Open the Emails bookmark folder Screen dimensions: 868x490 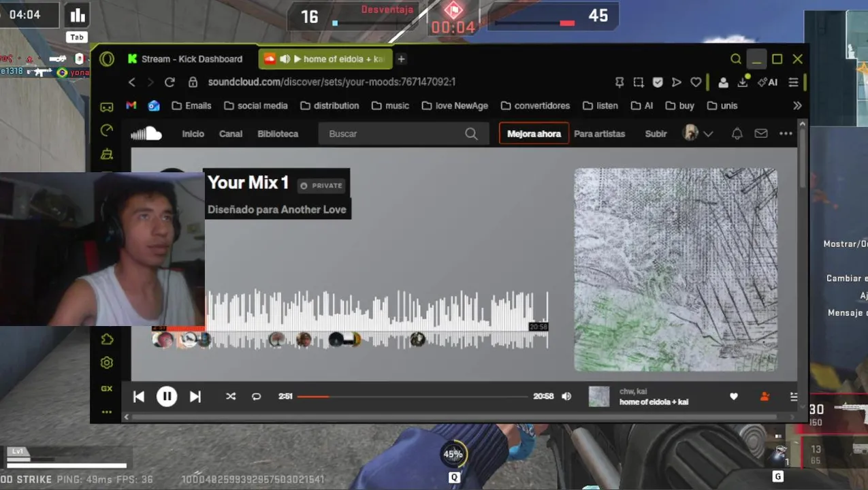(191, 105)
